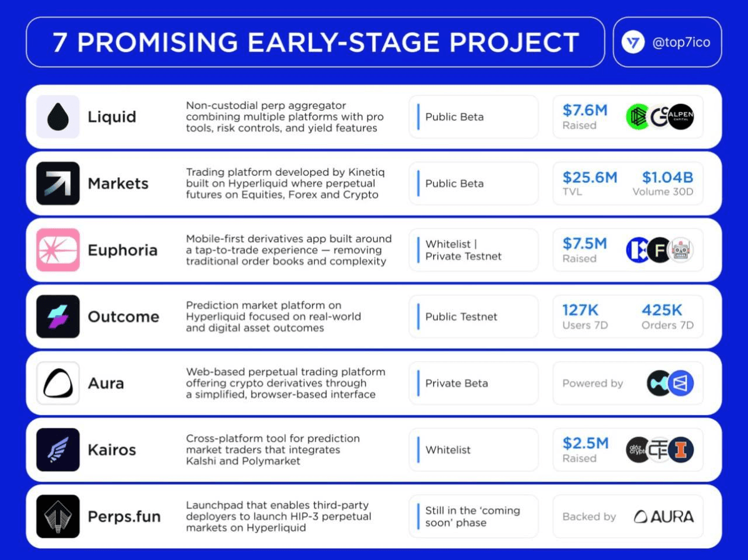
Task: Click the Aura outline logo icon
Action: [58, 383]
